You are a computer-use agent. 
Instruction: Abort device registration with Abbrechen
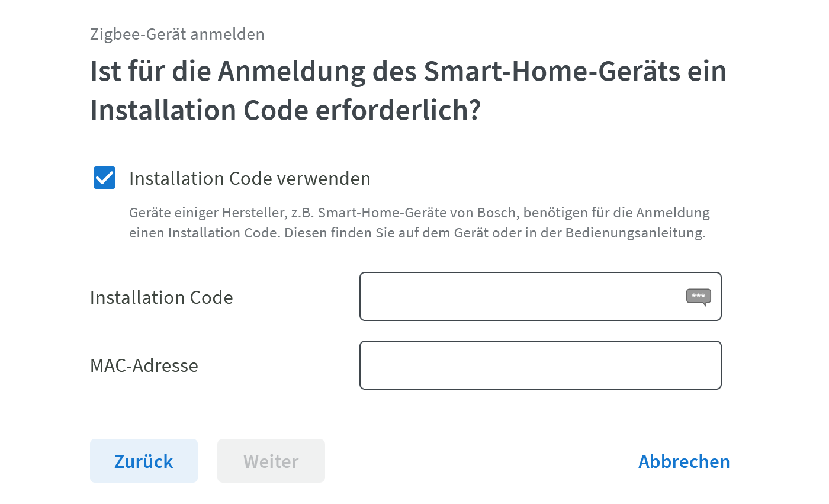tap(683, 461)
